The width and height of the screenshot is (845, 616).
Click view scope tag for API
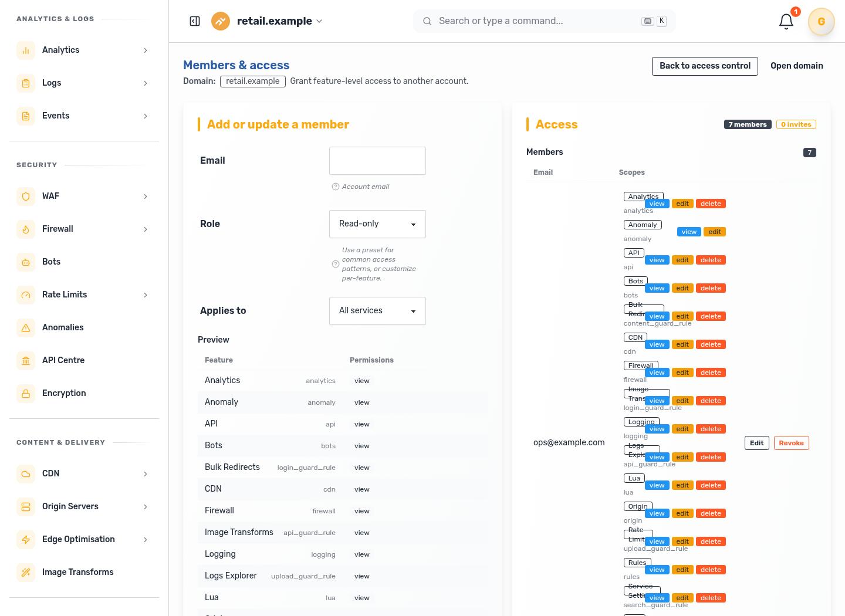click(x=657, y=260)
